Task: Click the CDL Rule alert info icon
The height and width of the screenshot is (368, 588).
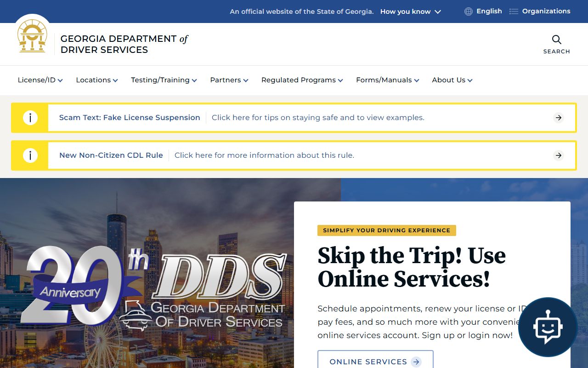Action: tap(30, 155)
